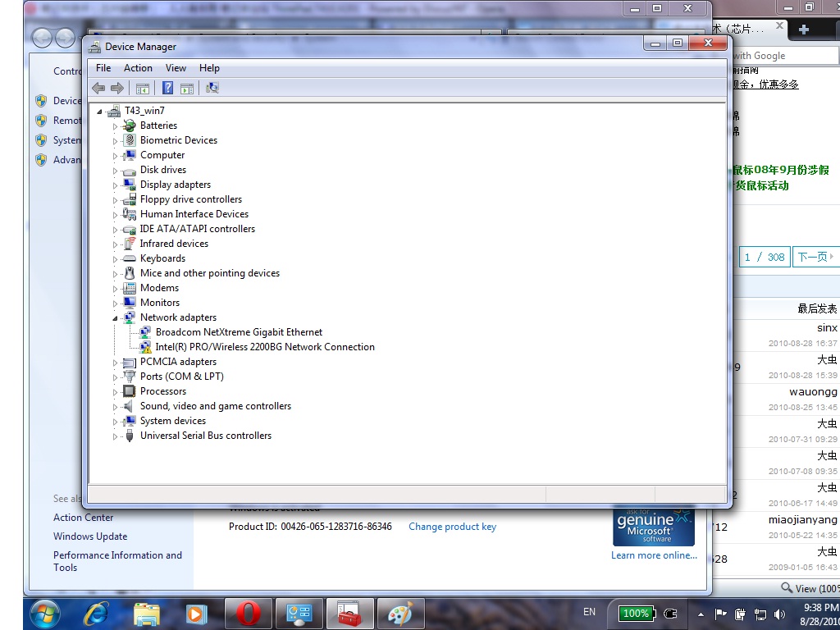This screenshot has height=630, width=840.
Task: Open the Help menu
Action: point(209,68)
